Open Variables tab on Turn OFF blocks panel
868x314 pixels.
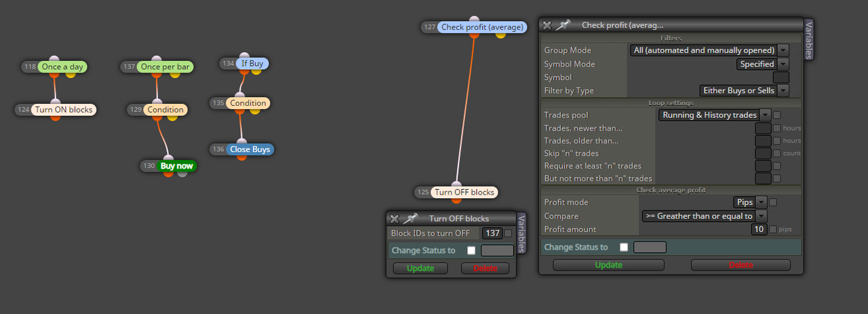521,233
